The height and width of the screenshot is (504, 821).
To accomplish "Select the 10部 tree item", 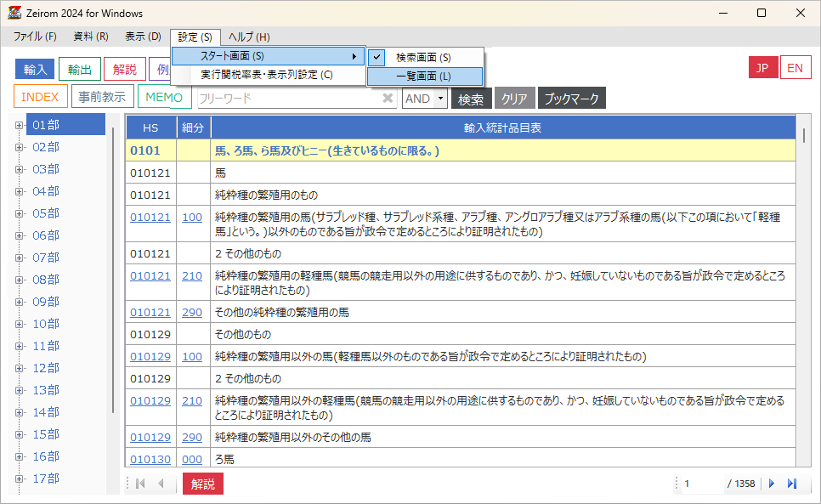I will [x=46, y=324].
